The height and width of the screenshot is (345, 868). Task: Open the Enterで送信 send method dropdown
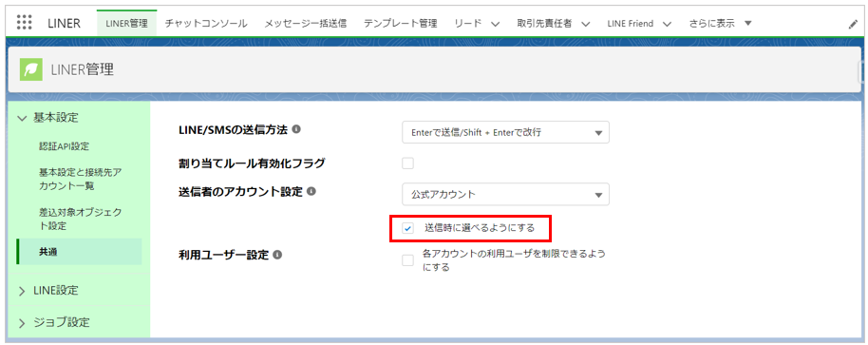(x=505, y=132)
